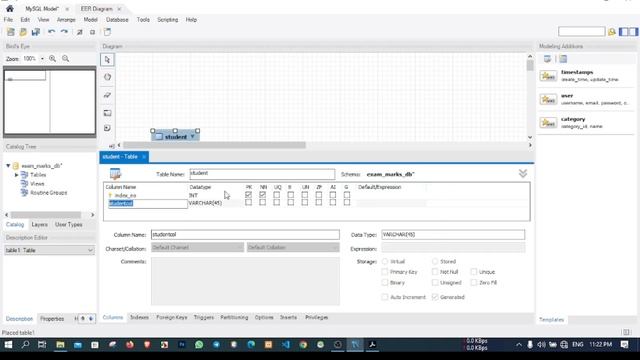Open the taskbar search
The height and width of the screenshot is (360, 640).
tap(25, 345)
